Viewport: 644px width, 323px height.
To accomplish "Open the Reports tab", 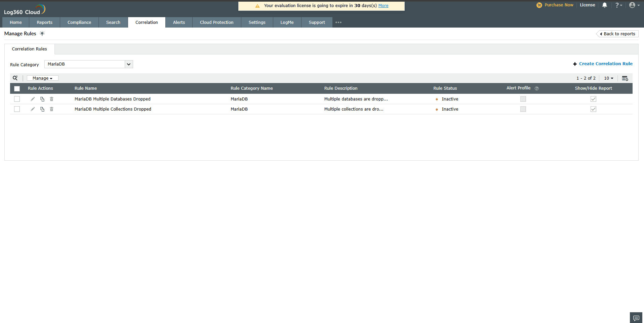I will (x=45, y=23).
